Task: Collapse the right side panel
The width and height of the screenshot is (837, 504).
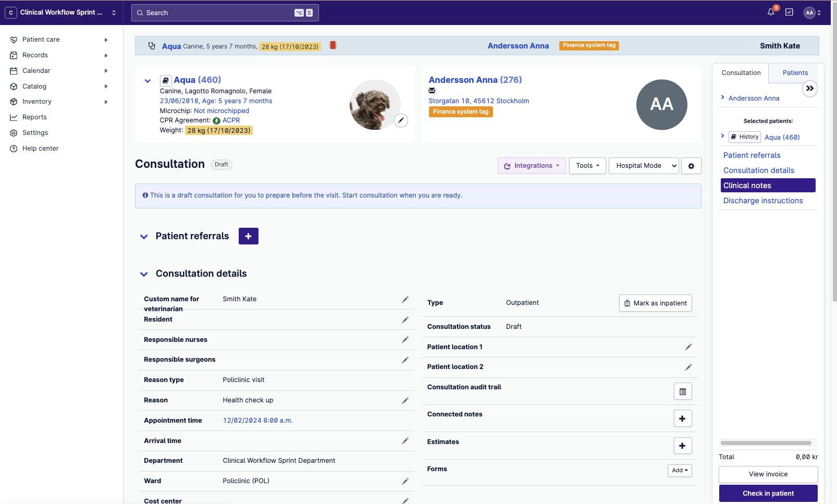Action: (x=809, y=89)
